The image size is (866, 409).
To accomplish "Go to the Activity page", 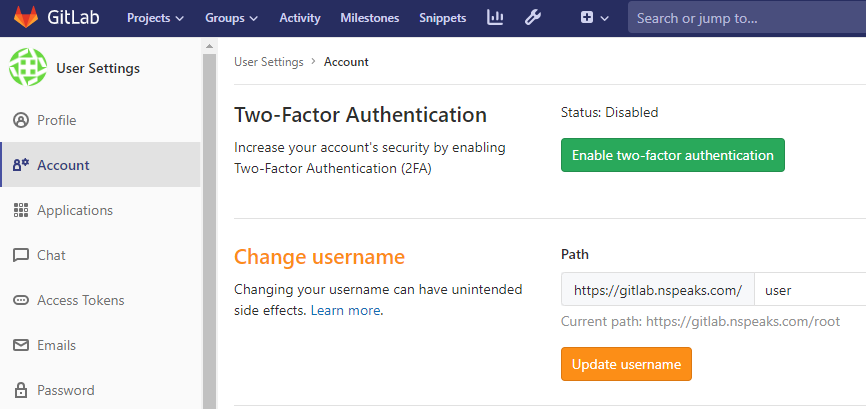I will [x=299, y=18].
